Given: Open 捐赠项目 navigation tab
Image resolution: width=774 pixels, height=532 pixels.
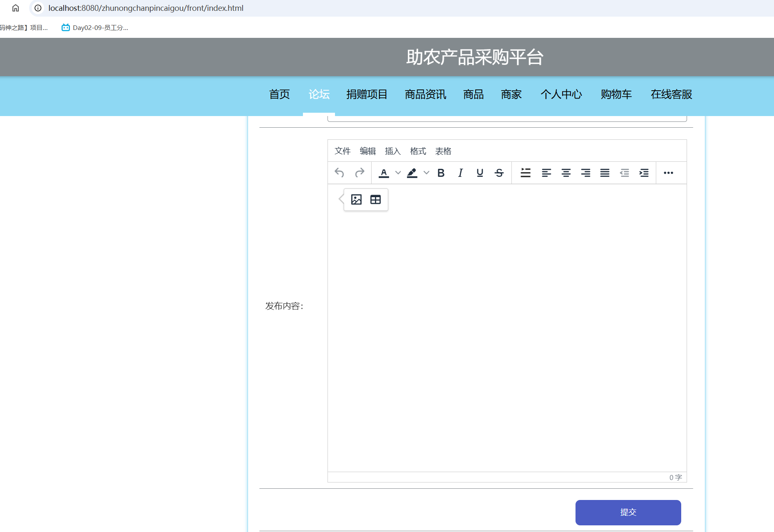Looking at the screenshot, I should [367, 94].
